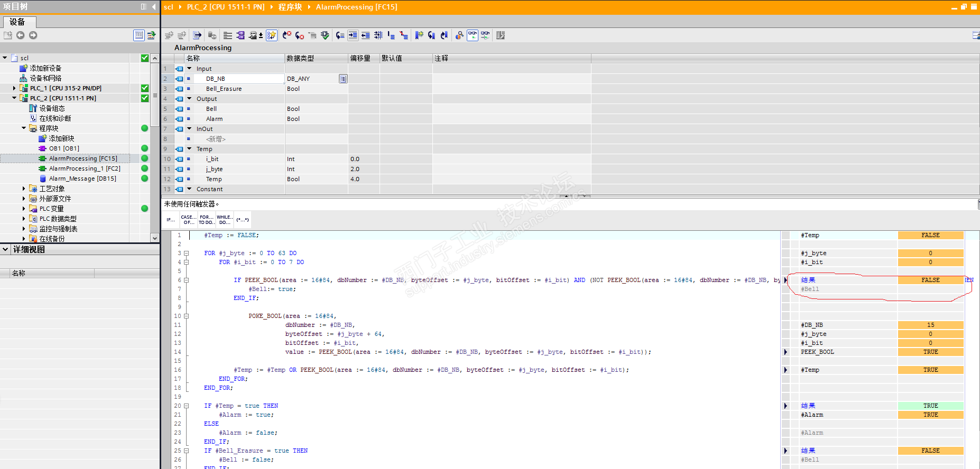Click the set bookmark flag icon
Viewport: 980px width, 469px height.
click(419, 35)
